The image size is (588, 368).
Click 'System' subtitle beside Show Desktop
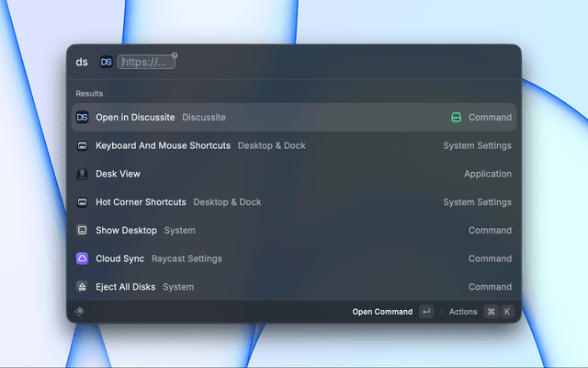coord(180,231)
